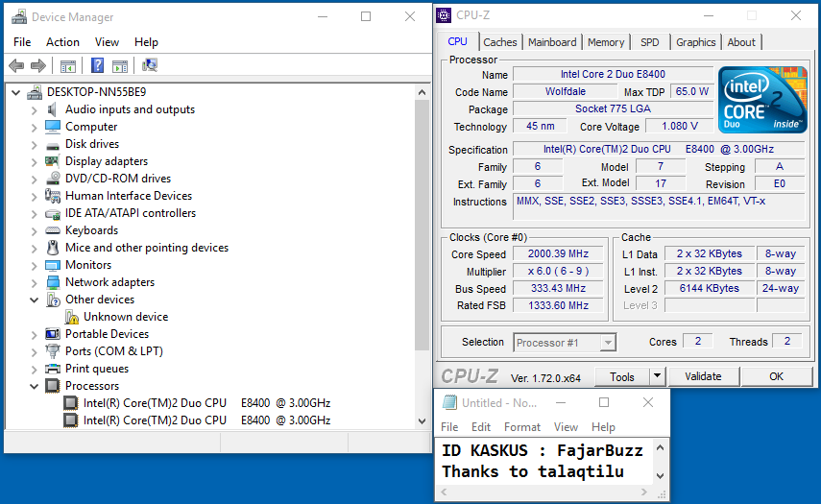Expand the Disk drives node

[x=34, y=144]
